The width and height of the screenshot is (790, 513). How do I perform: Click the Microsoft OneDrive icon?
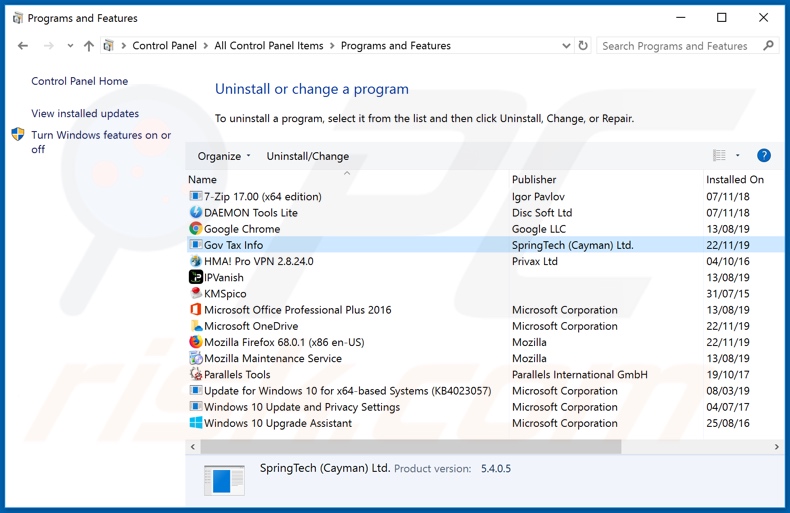(195, 326)
